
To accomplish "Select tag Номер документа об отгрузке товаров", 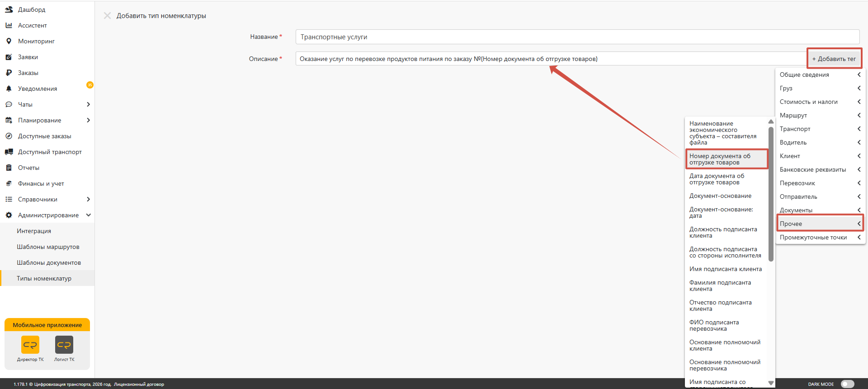I will (726, 159).
